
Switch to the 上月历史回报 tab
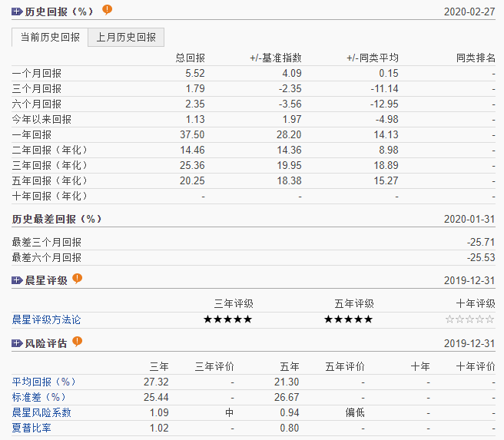point(126,37)
